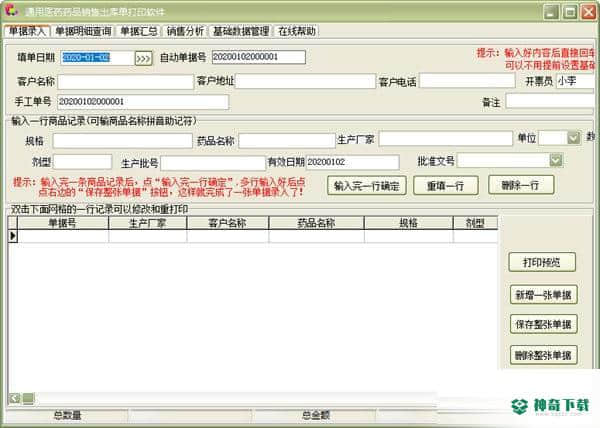Click the 药品名称 grid column header

click(x=316, y=223)
